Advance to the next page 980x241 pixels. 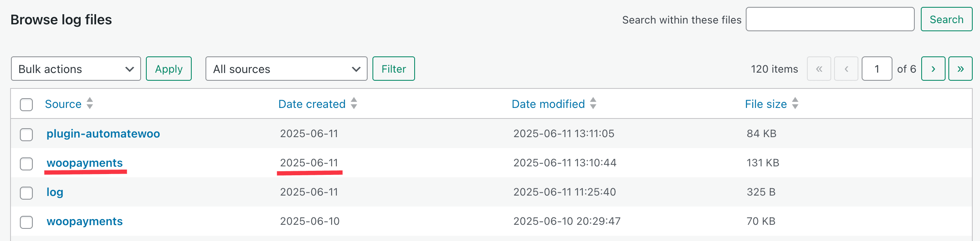[933, 69]
